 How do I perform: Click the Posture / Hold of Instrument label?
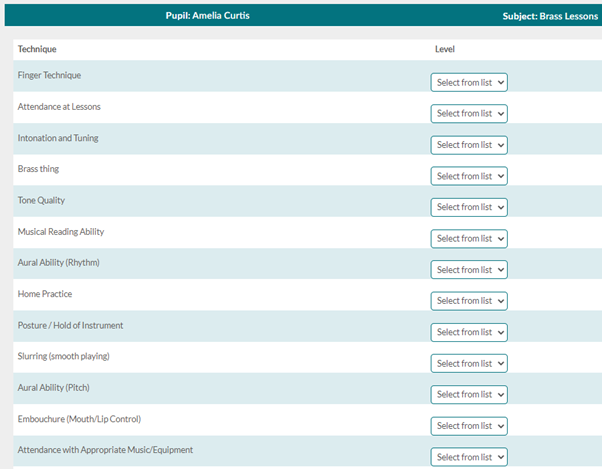70,325
